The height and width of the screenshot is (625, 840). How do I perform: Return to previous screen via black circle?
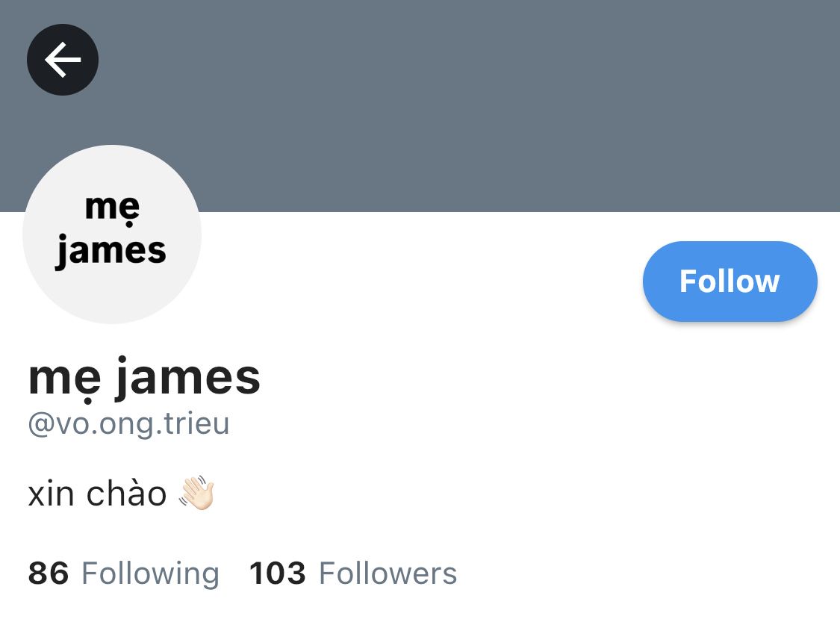(x=63, y=60)
